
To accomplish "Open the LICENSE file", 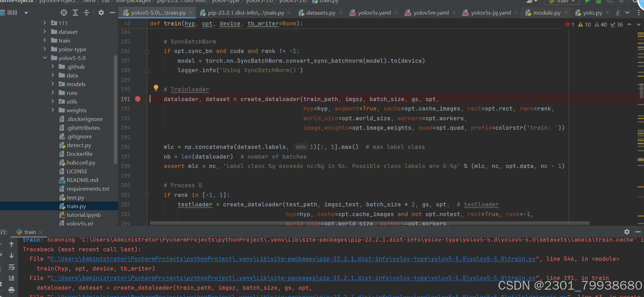I will (x=77, y=171).
